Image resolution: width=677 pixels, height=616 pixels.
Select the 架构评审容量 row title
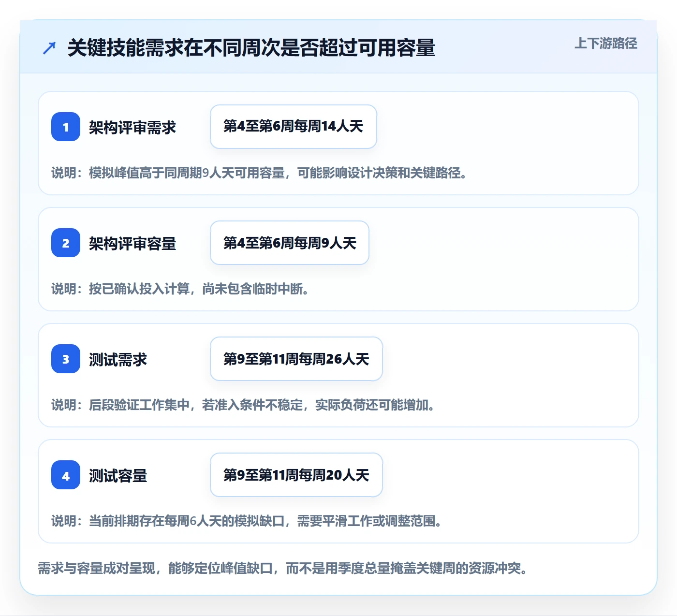[x=132, y=244]
